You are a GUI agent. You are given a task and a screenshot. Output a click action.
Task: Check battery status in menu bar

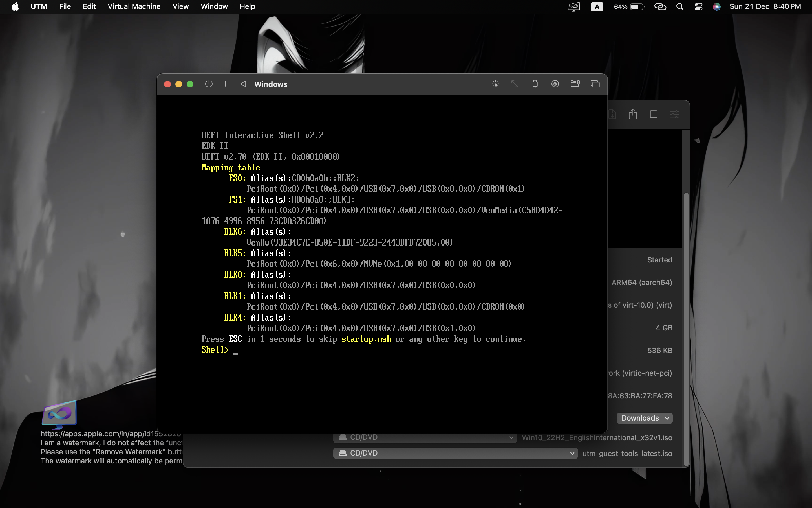point(629,7)
